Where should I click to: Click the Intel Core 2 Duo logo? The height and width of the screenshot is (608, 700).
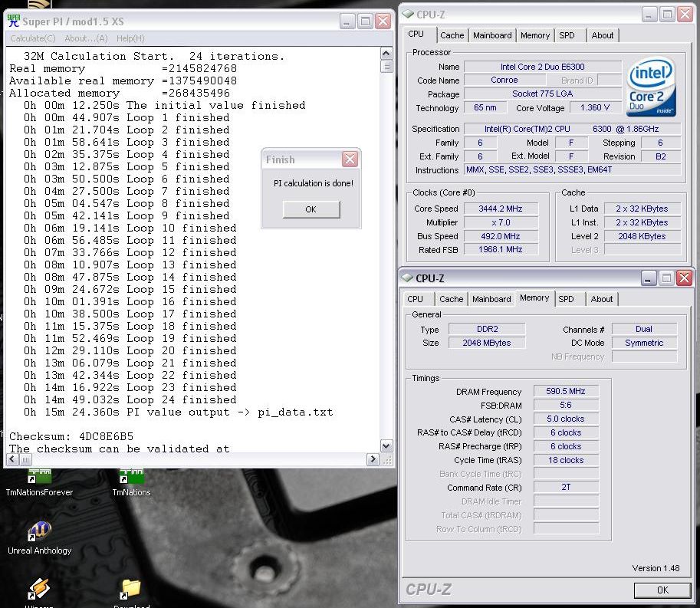coord(652,87)
